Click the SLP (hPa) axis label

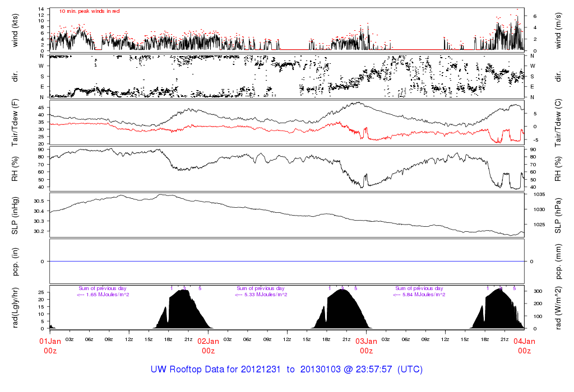(558, 216)
